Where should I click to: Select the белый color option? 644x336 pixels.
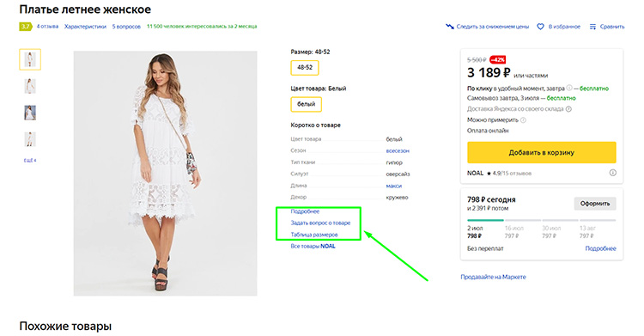click(306, 104)
